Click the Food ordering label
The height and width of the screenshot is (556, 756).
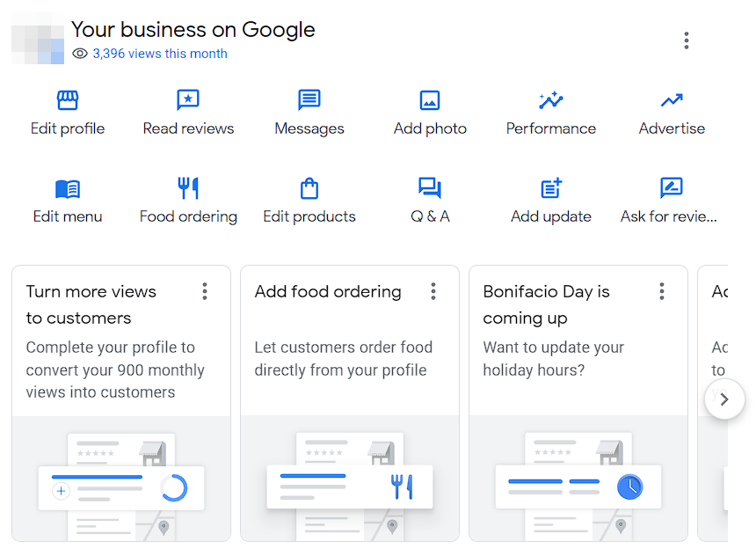pyautogui.click(x=188, y=217)
